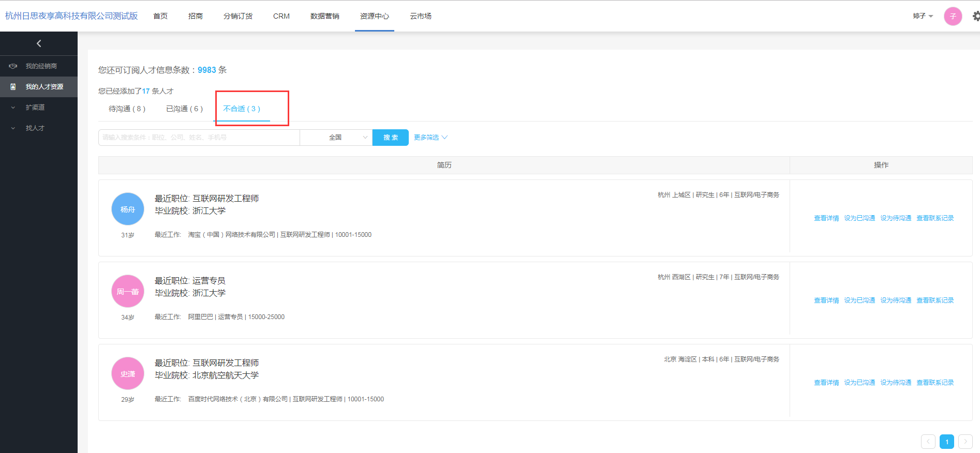Click 查看详情 for 杨舟
Viewport: 980px width, 453px height.
click(x=826, y=218)
